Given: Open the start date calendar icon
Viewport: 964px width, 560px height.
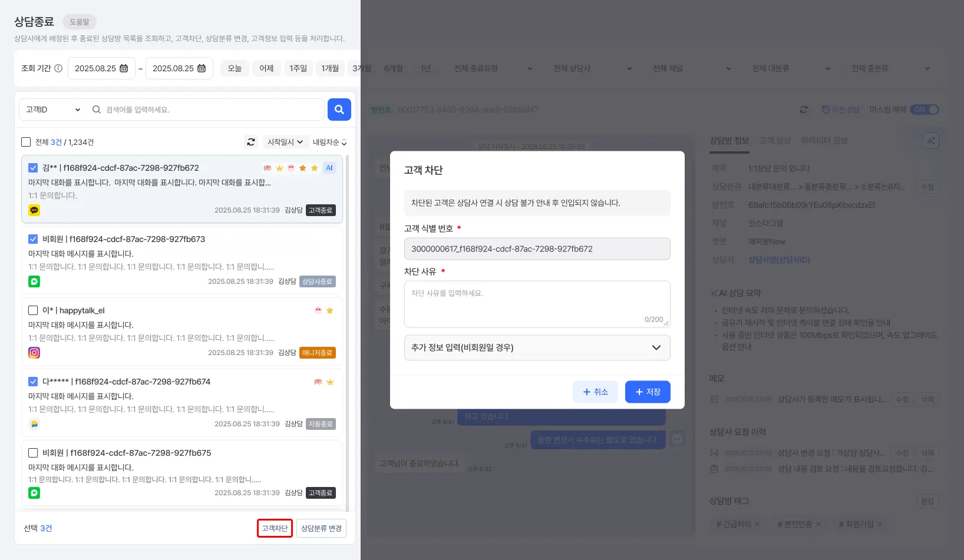Looking at the screenshot, I should (124, 68).
